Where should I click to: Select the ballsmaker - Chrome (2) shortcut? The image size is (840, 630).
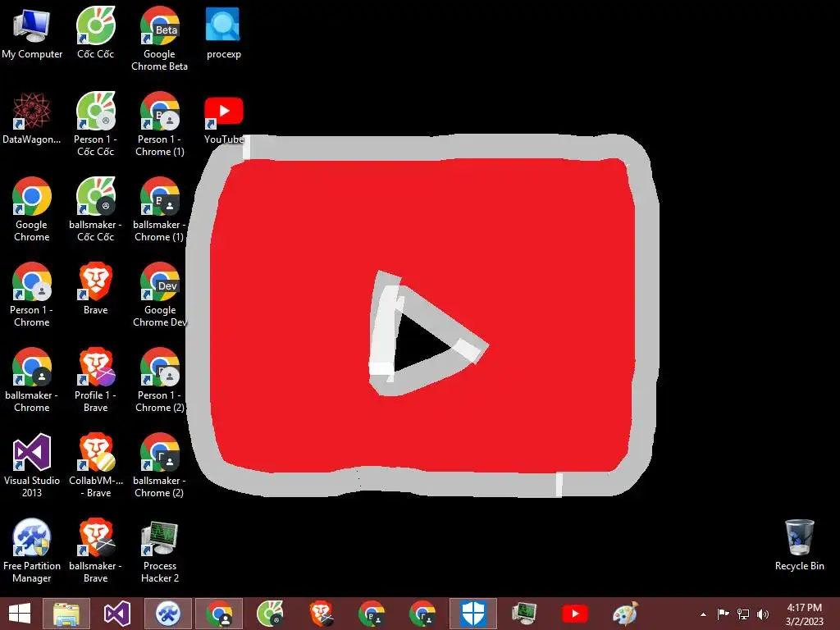click(x=159, y=465)
